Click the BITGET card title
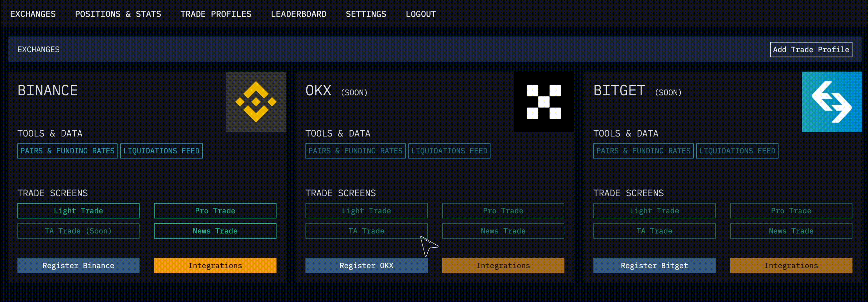 pos(619,91)
